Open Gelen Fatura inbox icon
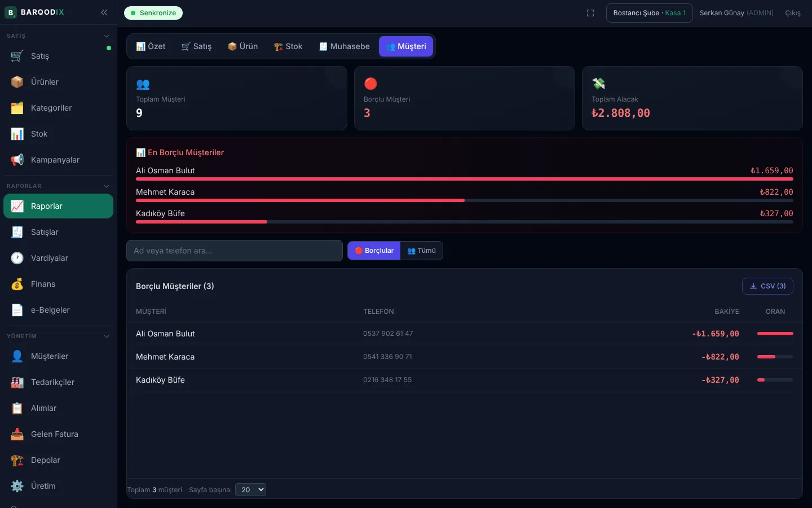The width and height of the screenshot is (812, 508). (17, 434)
